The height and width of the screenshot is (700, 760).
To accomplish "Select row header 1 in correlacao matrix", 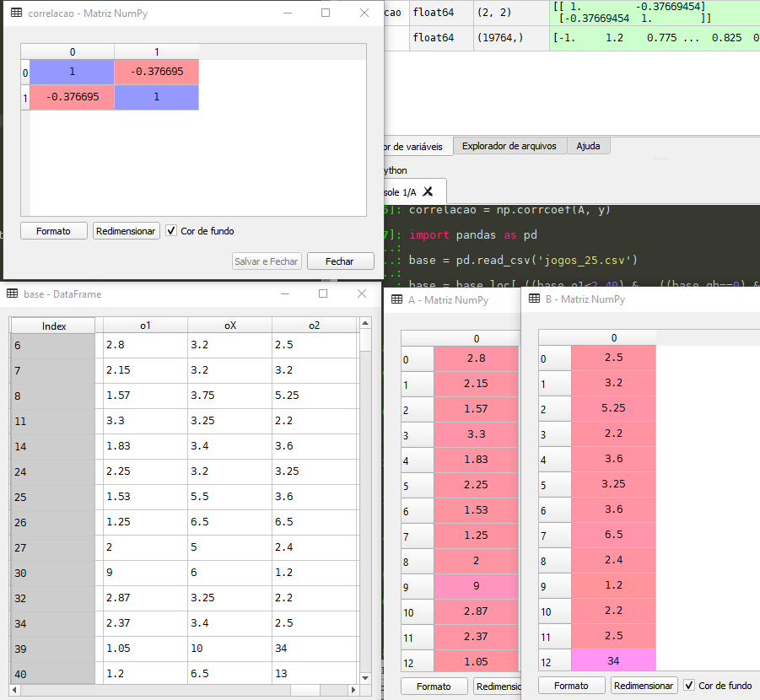I will [25, 98].
